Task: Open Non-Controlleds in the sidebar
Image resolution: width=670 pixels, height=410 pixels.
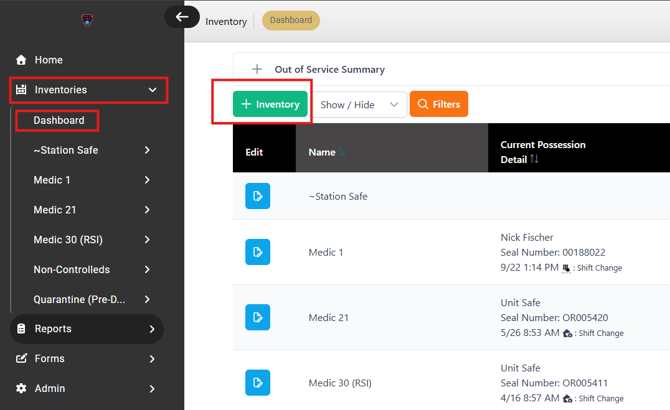Action: tap(72, 269)
